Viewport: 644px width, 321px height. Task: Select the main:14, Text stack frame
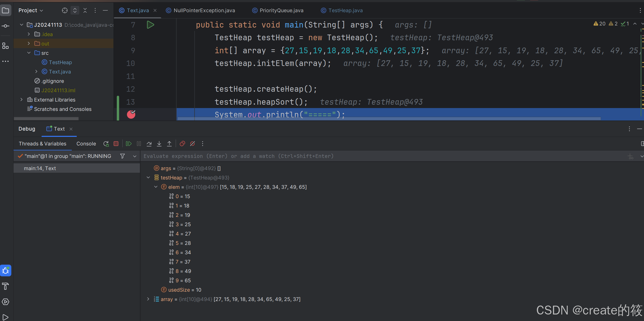40,168
